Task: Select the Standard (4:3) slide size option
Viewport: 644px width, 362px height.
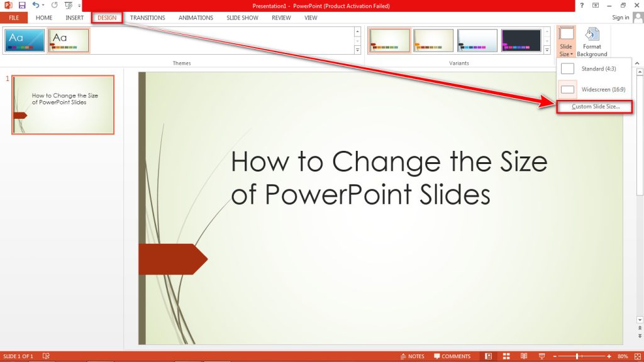Action: pos(596,68)
